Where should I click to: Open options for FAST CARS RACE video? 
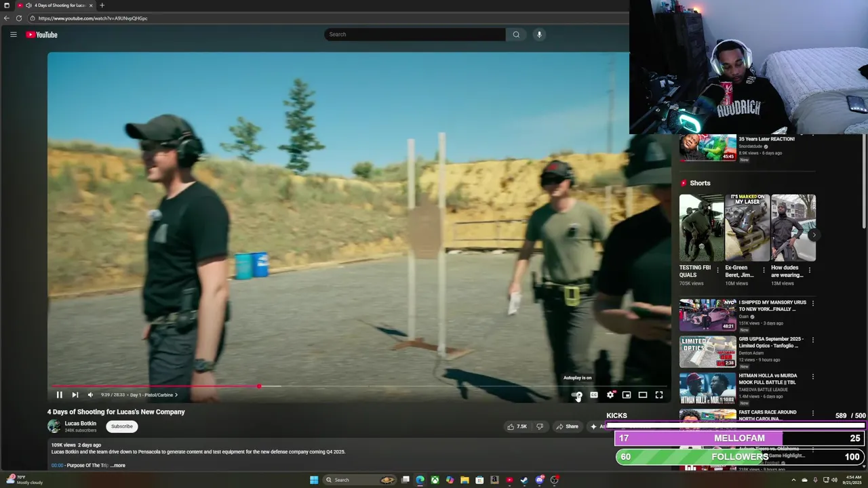813,413
